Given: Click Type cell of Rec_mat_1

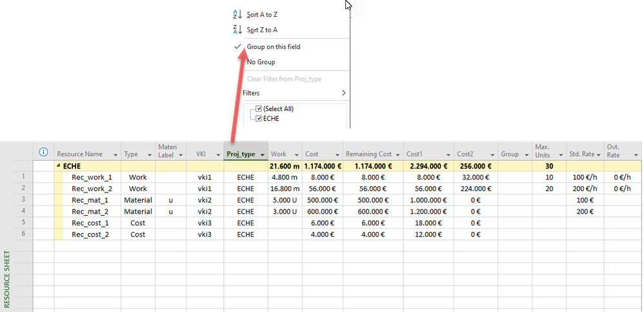Looking at the screenshot, I should tap(138, 200).
